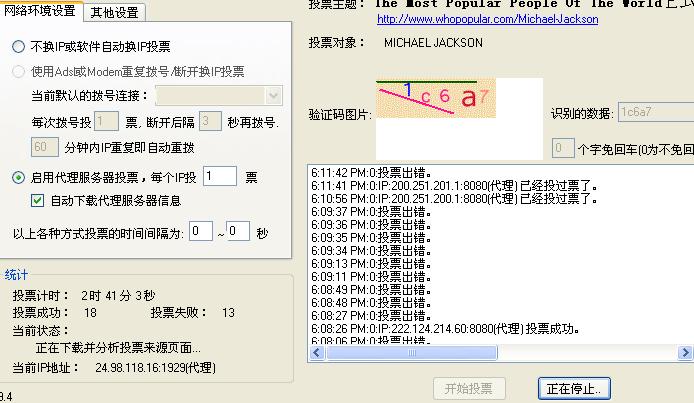Screen dimensions: 694x403
Task: Toggle 自动下载代理服务器信息 checkbox
Action: click(x=38, y=201)
